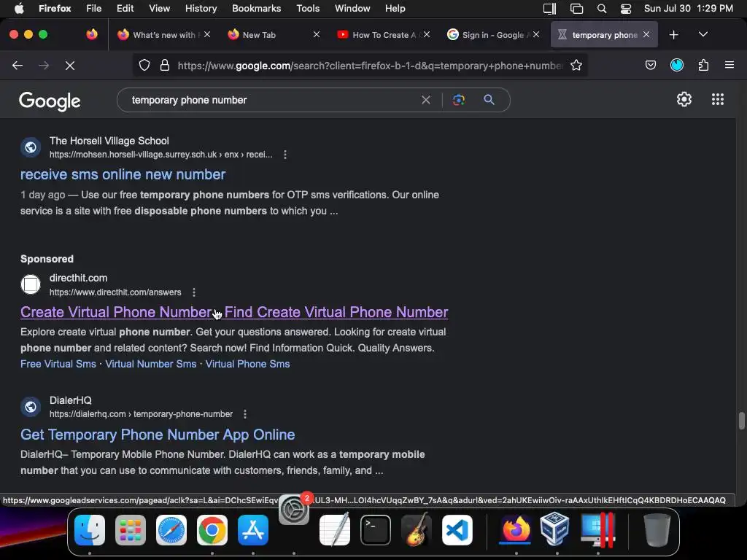747x560 pixels.
Task: Search by image with Google Lens
Action: pyautogui.click(x=459, y=100)
